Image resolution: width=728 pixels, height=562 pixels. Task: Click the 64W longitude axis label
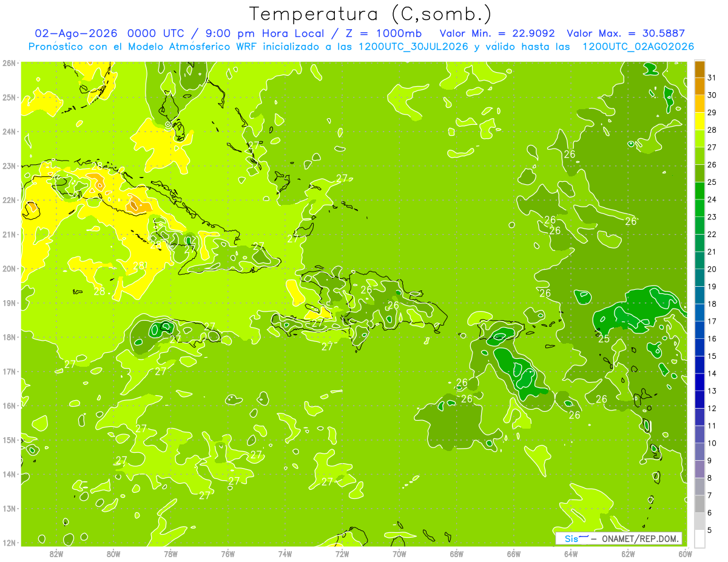pos(571,554)
